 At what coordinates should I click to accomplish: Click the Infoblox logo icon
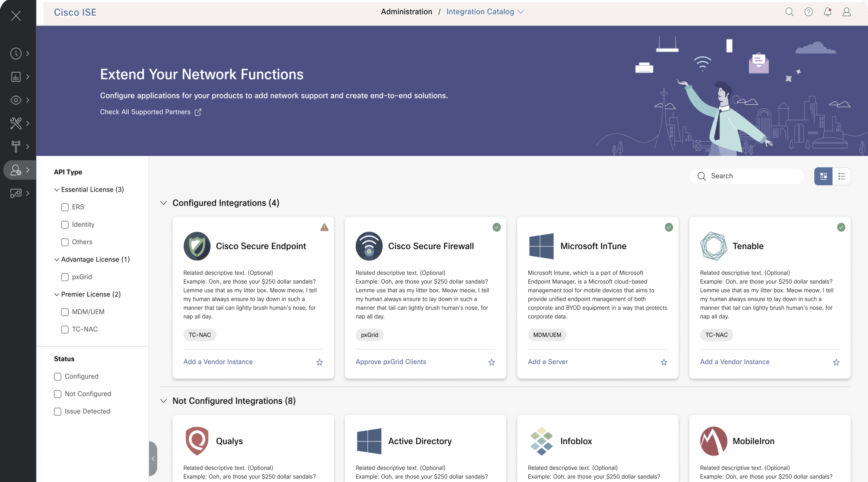click(x=541, y=441)
